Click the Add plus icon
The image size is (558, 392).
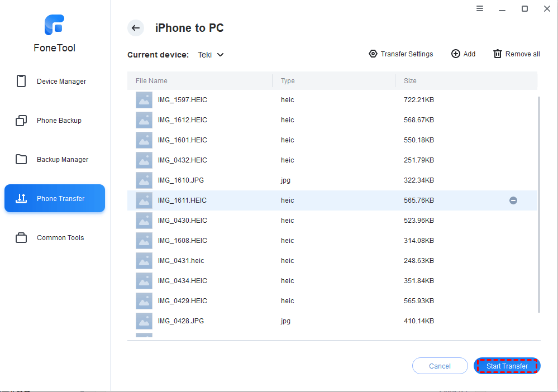456,54
